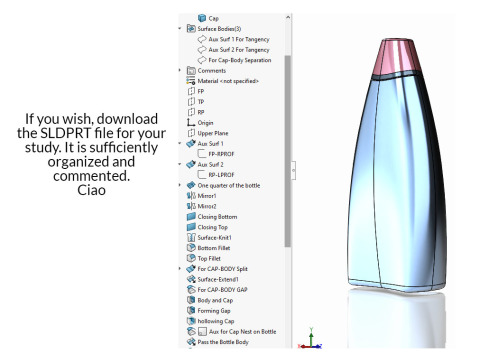This screenshot has width=489, height=364.
Task: Click the Closing Bottom surface icon
Action: coord(191,216)
